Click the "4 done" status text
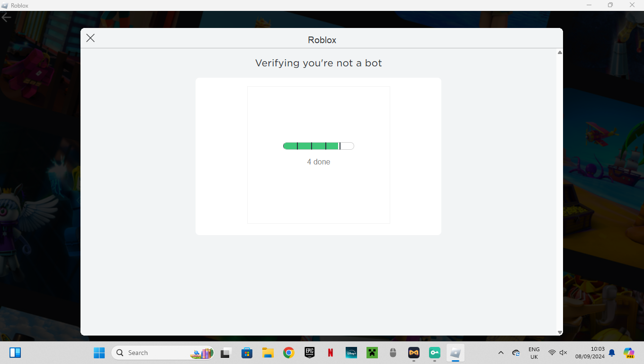Viewport: 644px width, 364px height. coord(319,162)
